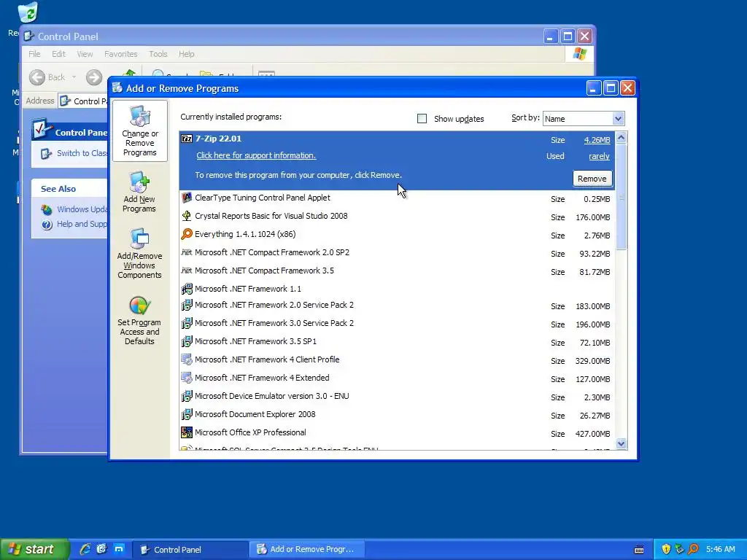
Task: Click Add or Remove Programs taskbar button
Action: 307,550
